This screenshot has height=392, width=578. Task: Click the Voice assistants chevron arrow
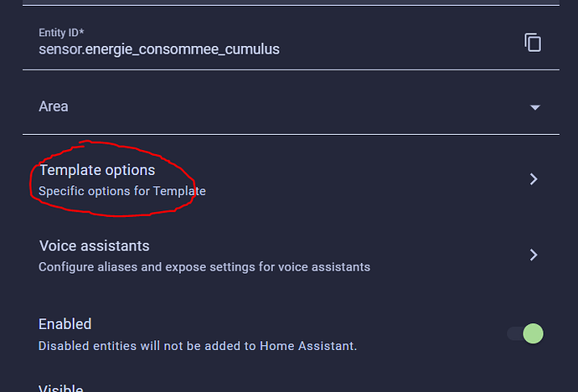[534, 255]
